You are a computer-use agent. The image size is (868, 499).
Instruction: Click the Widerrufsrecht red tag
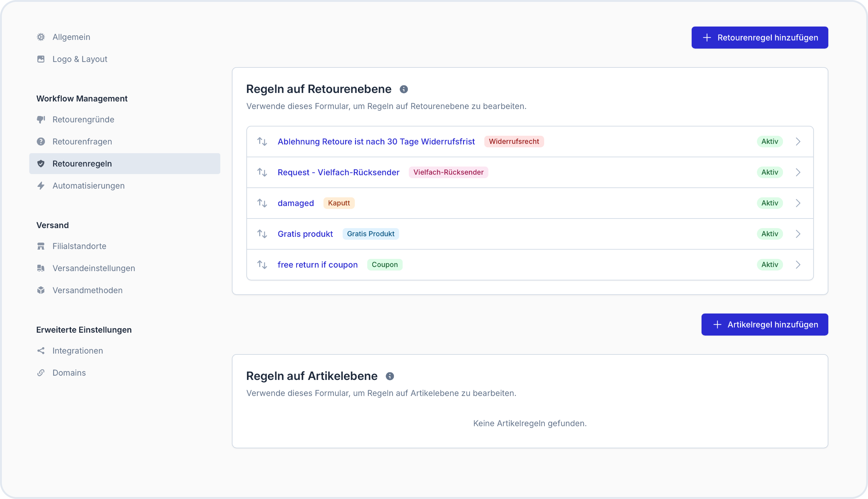click(514, 142)
